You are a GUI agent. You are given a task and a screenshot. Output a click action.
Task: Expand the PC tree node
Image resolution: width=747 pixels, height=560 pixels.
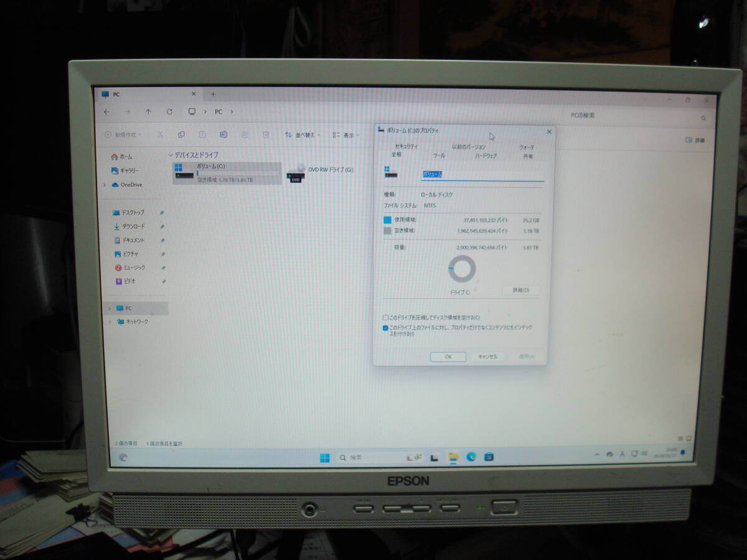pos(110,308)
